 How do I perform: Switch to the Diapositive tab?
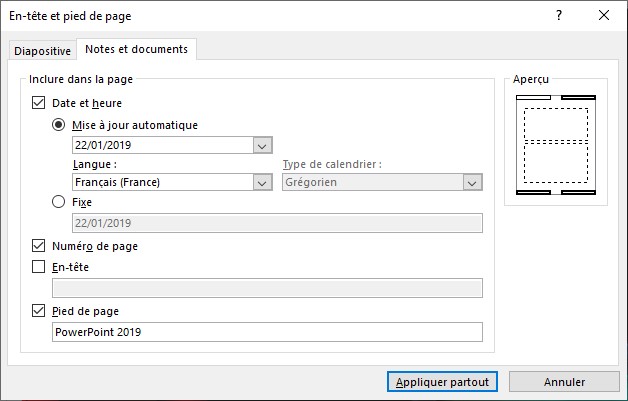pyautogui.click(x=42, y=51)
